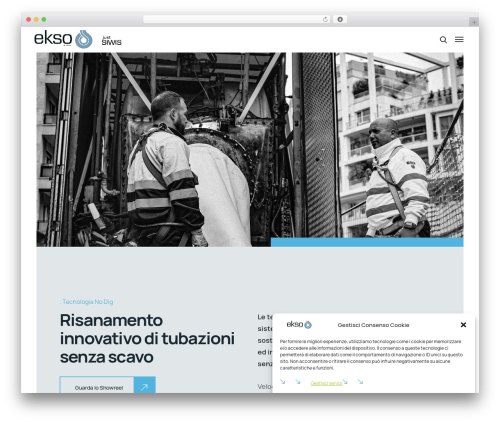Click the 'Gestisci Consenso Cookie' title
The height and width of the screenshot is (423, 500).
(x=373, y=325)
